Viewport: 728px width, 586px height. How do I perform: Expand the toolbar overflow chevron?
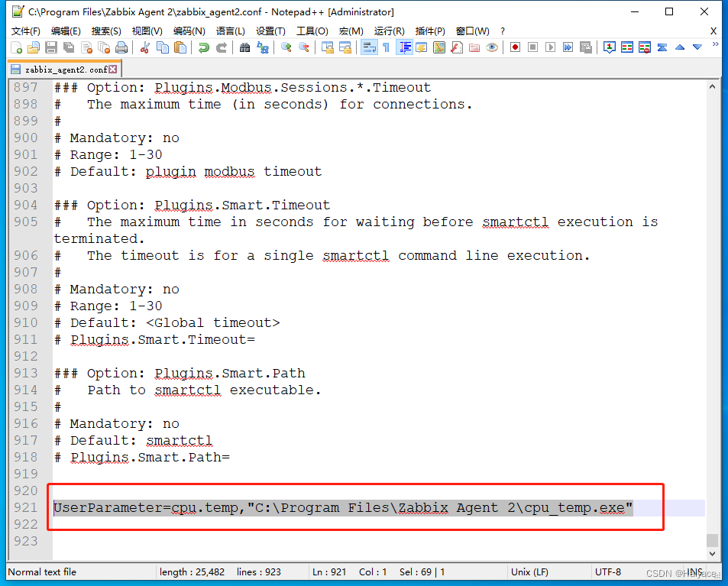(715, 45)
